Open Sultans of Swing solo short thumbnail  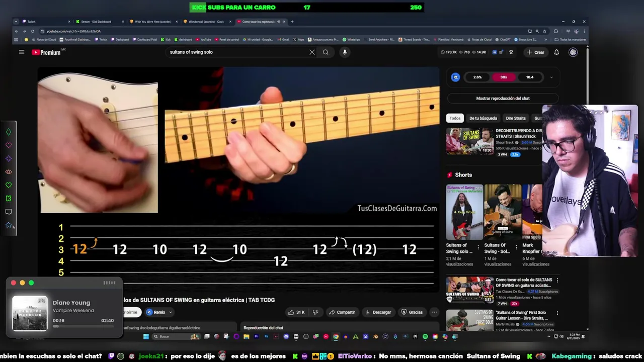click(x=464, y=212)
